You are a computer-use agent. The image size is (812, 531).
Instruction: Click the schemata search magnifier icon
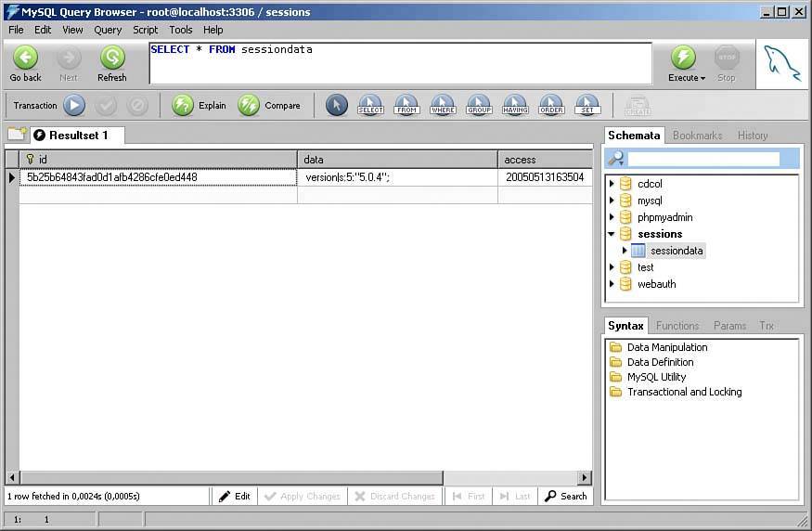pos(616,159)
